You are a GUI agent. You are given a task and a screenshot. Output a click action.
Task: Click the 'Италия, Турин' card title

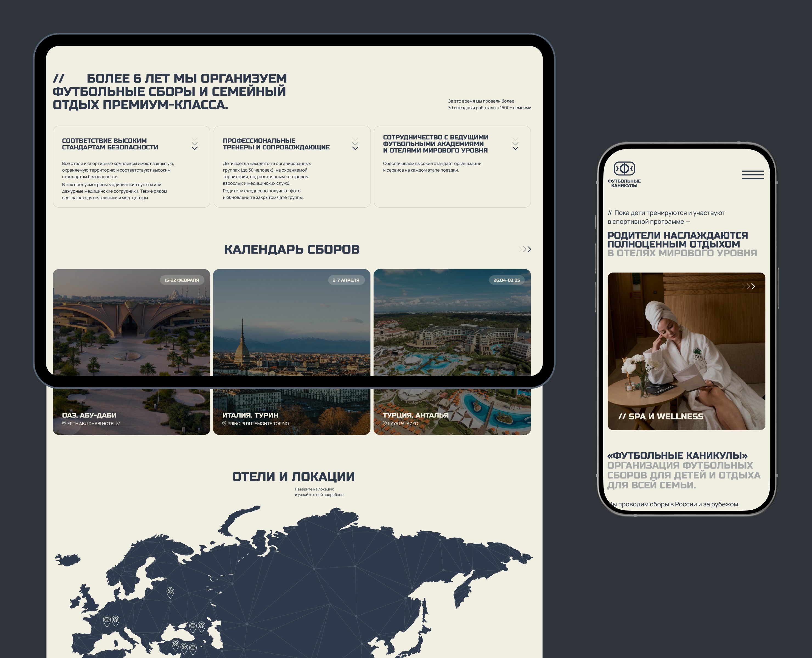(x=250, y=415)
